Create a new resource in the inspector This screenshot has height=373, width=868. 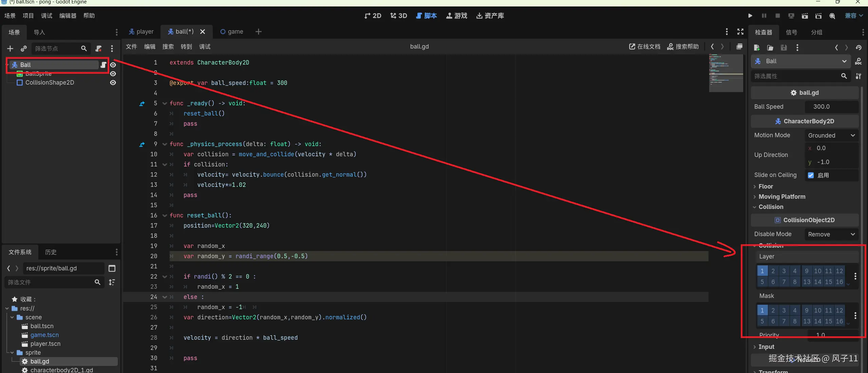pos(757,48)
